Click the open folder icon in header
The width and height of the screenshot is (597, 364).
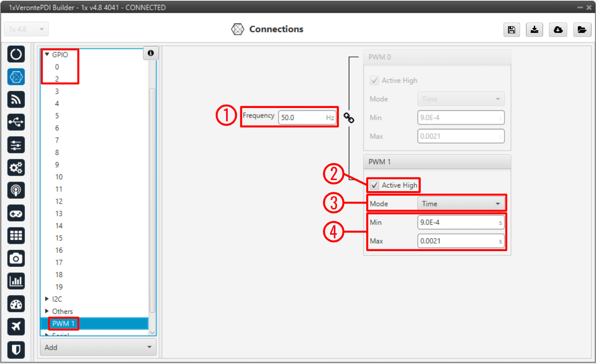[581, 30]
